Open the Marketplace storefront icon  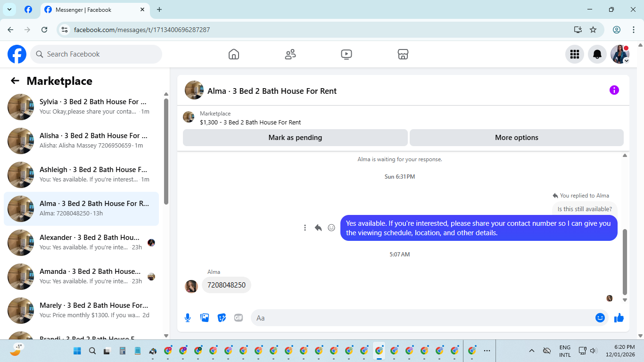403,54
